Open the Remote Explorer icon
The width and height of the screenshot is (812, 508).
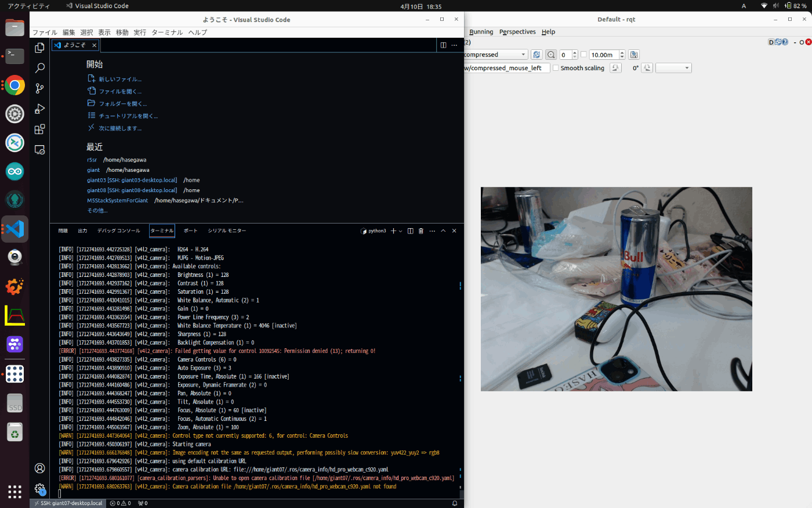(x=39, y=150)
